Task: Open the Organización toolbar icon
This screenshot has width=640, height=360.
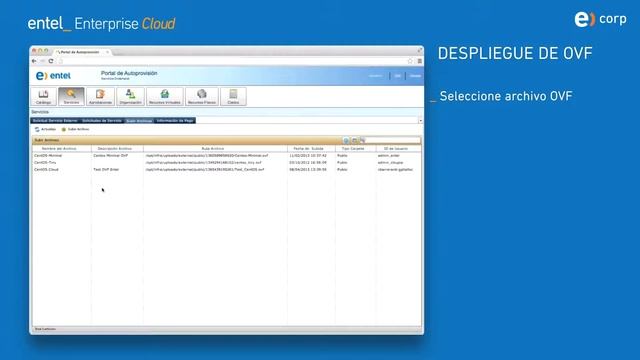Action: (130, 96)
